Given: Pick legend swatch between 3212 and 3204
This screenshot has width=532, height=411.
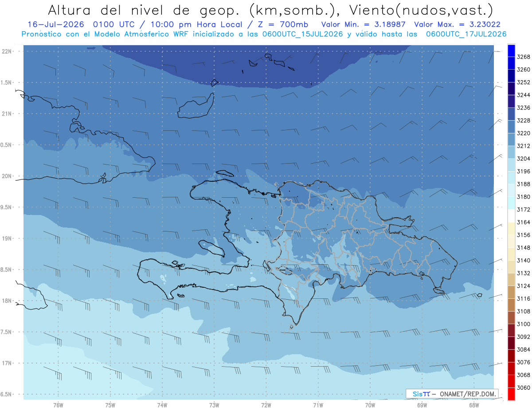Looking at the screenshot, I should 511,152.
